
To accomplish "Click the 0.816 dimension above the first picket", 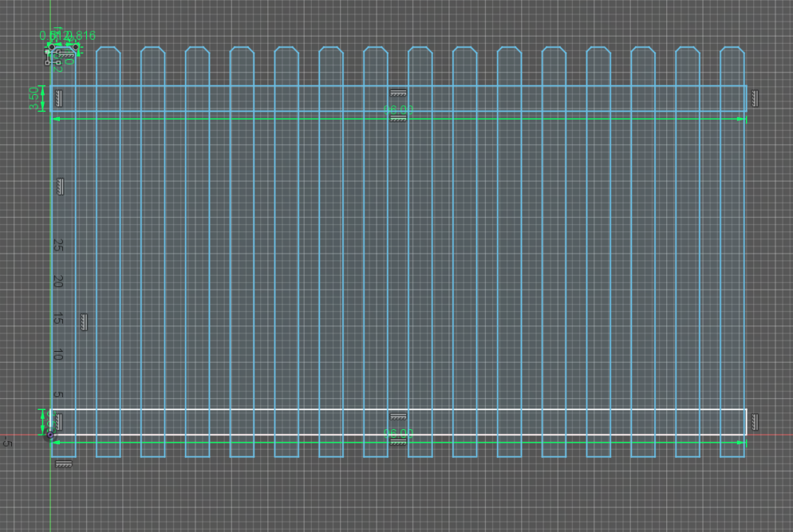I will (x=81, y=35).
